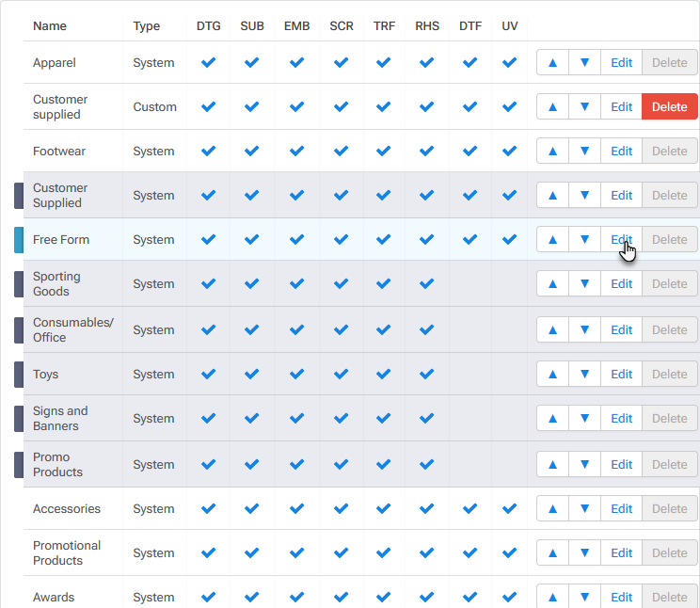Image resolution: width=700 pixels, height=608 pixels.
Task: Move the Free Form row down
Action: pos(584,239)
